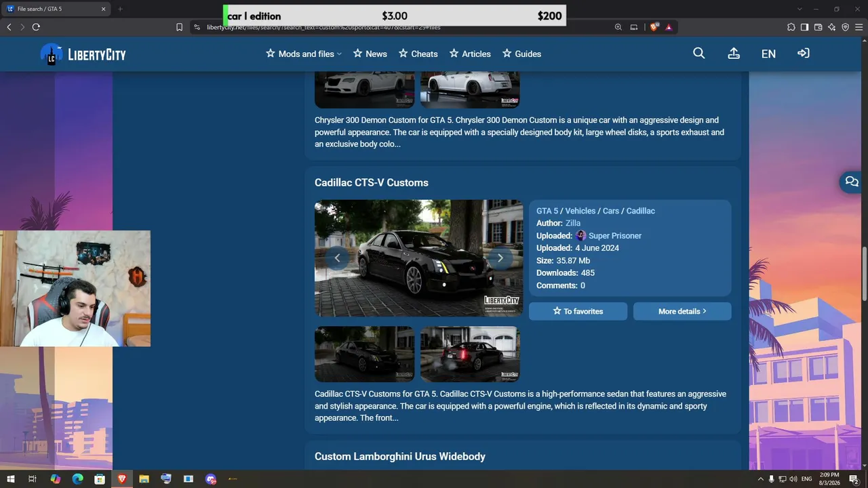
Task: Open Microsoft Store from the taskbar
Action: 100,479
